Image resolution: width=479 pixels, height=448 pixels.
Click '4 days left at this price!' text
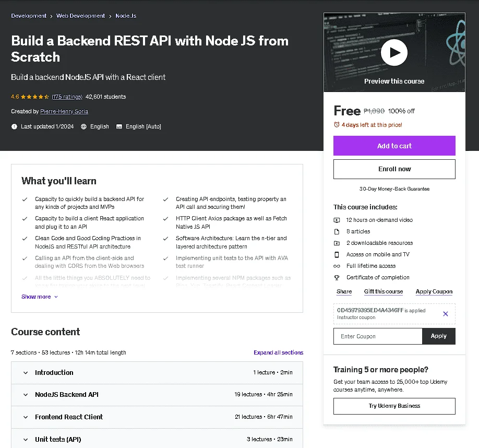[372, 125]
